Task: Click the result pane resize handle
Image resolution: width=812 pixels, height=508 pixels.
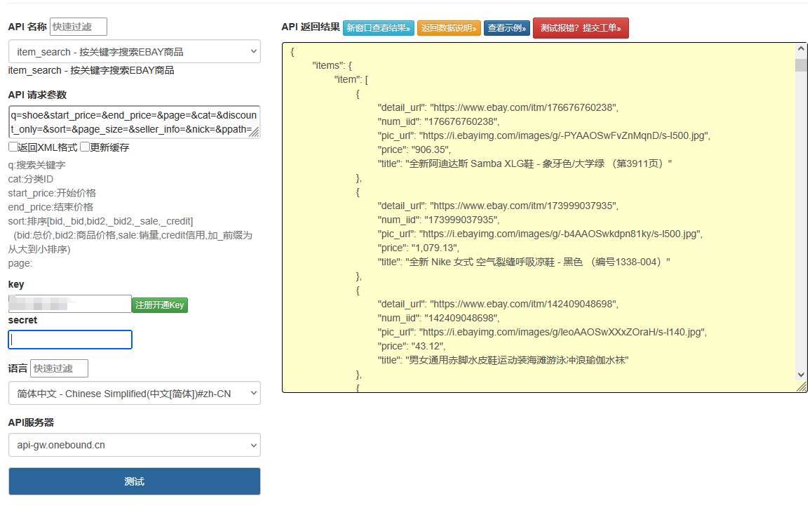Action: (801, 387)
